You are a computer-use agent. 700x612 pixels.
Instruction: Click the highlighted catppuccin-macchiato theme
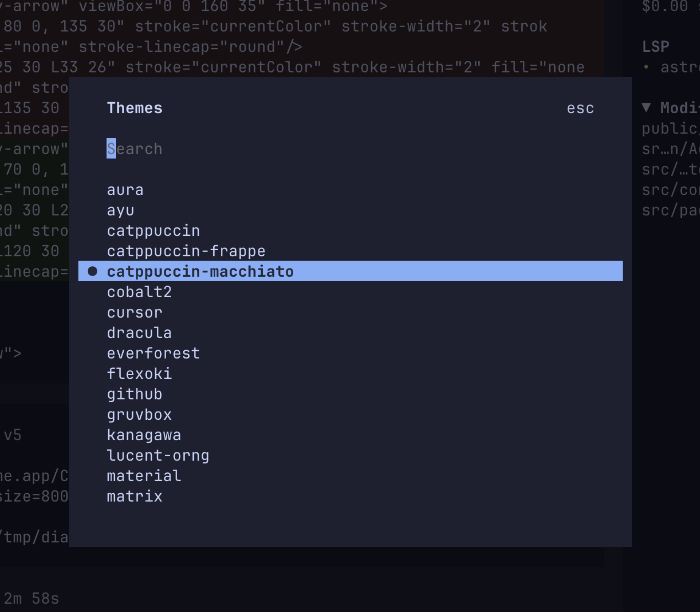click(x=200, y=272)
